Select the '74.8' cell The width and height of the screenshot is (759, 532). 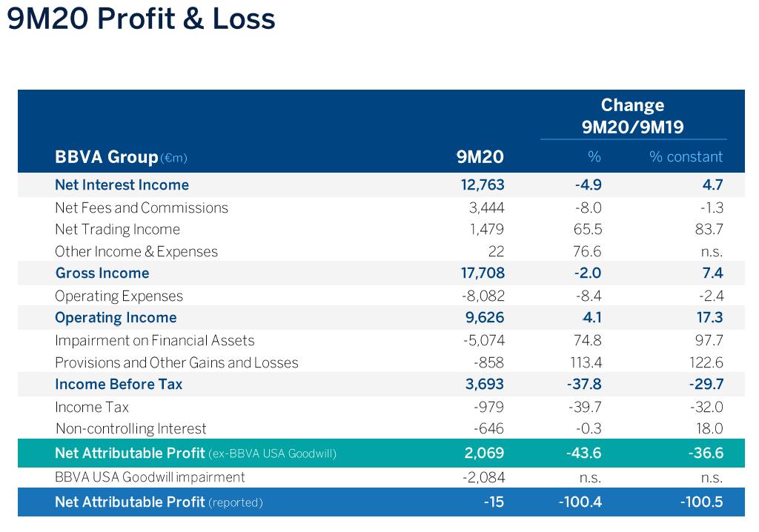pos(588,340)
